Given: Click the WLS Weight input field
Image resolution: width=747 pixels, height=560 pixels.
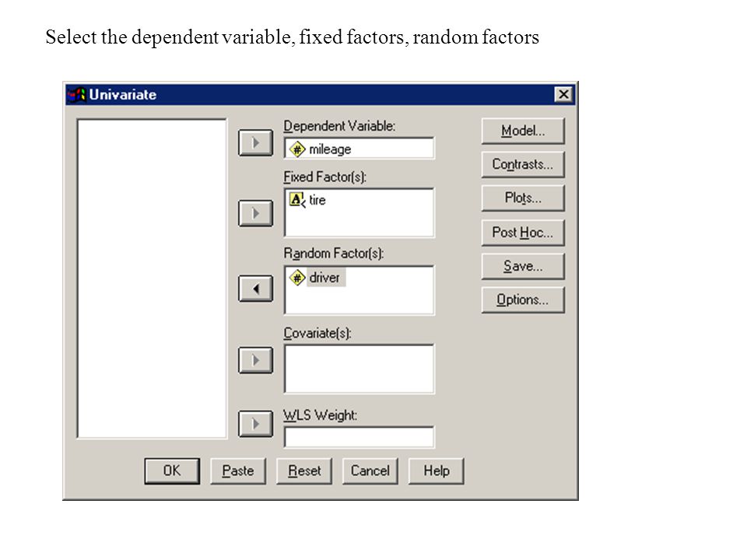Looking at the screenshot, I should [359, 437].
